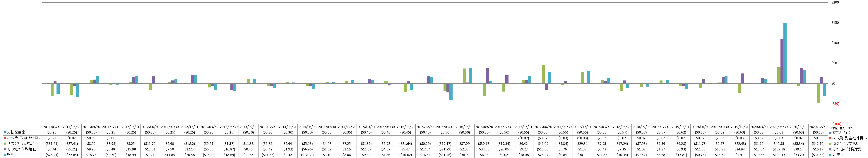Select the 2014/09/30 column header
868x158 pixels.
[327, 127]
